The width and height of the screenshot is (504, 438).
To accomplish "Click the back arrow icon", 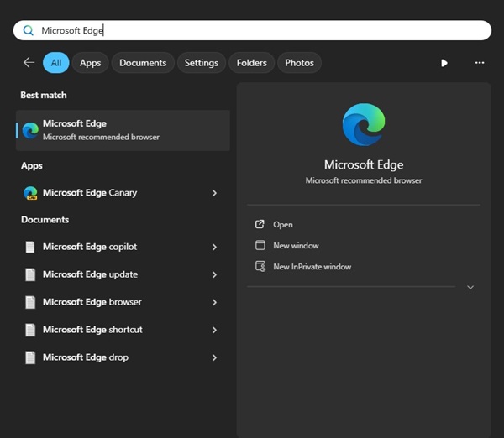I will tap(29, 62).
